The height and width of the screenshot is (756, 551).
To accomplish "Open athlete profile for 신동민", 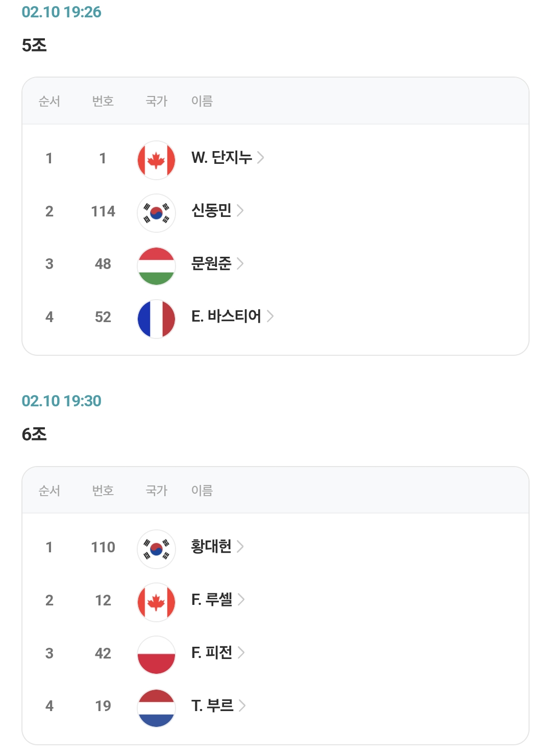I will tap(211, 210).
